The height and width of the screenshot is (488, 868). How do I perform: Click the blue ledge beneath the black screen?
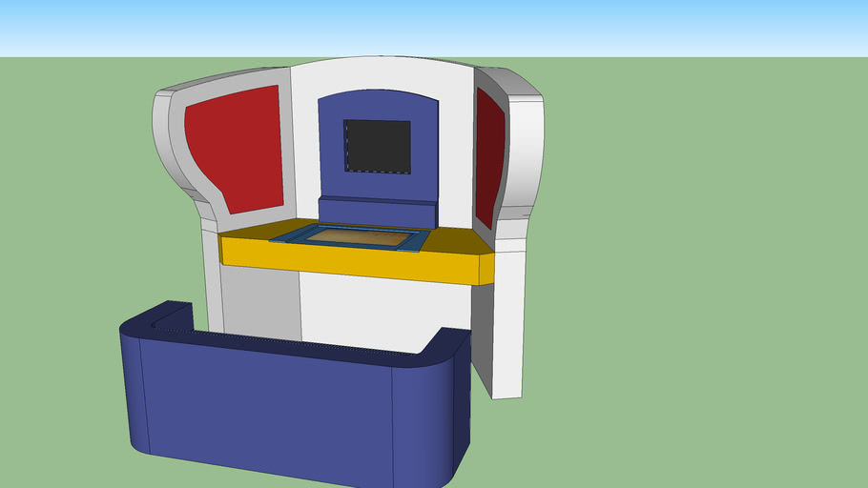coord(377,212)
